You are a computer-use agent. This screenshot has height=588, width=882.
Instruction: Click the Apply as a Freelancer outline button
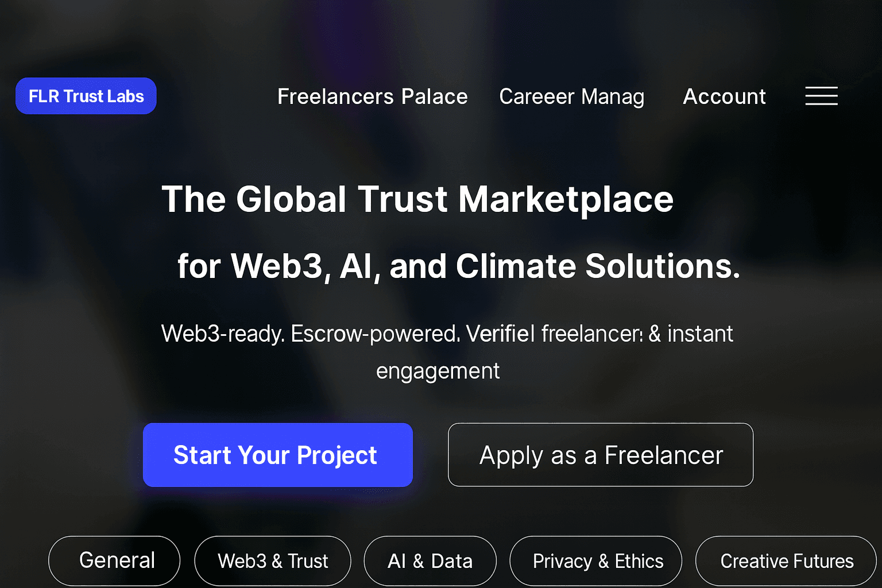click(x=601, y=454)
